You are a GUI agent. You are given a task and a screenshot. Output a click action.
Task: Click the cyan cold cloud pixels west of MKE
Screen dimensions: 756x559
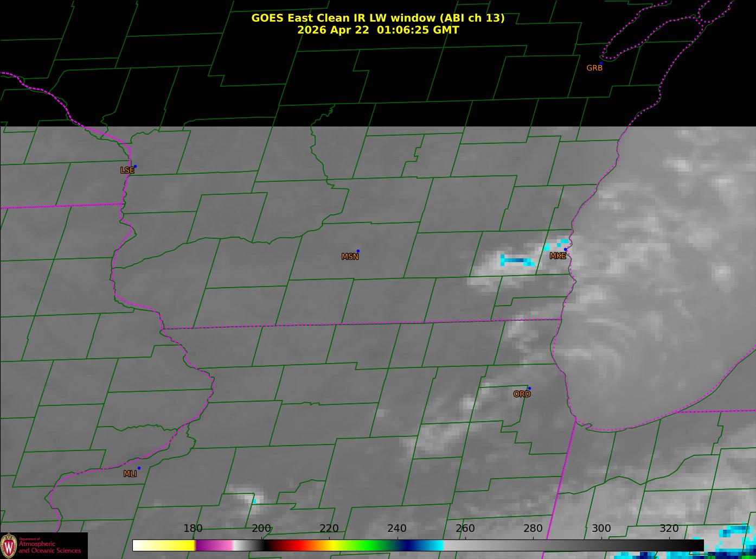[517, 261]
